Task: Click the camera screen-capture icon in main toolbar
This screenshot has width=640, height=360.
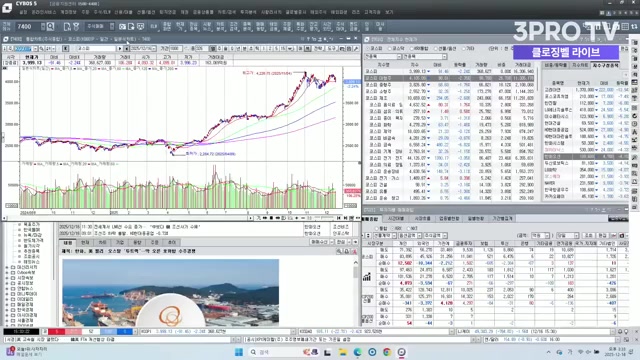Action: point(122,27)
